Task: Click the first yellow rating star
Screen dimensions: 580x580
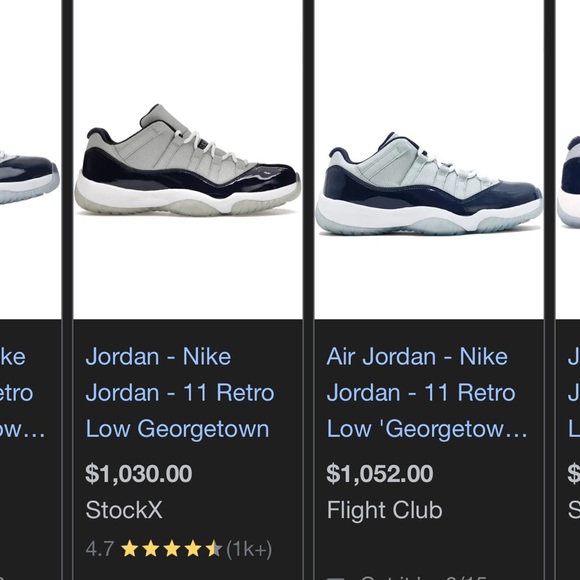Action: (130, 549)
